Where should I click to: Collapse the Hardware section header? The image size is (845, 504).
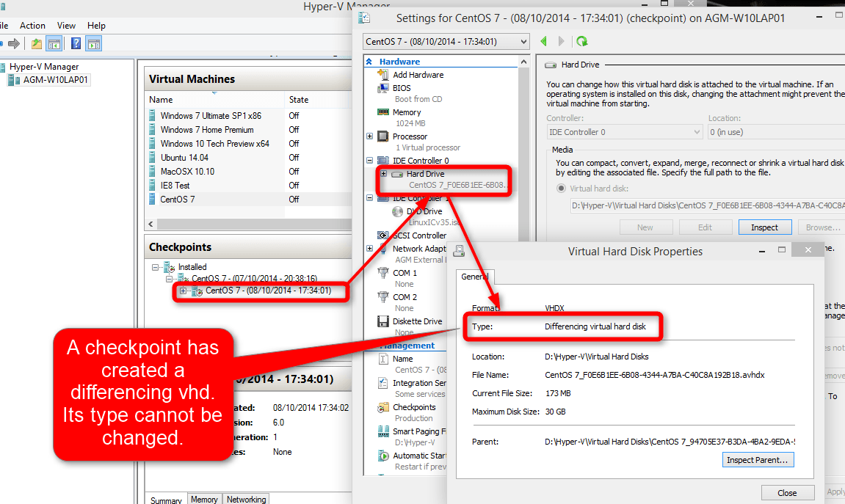pos(369,62)
